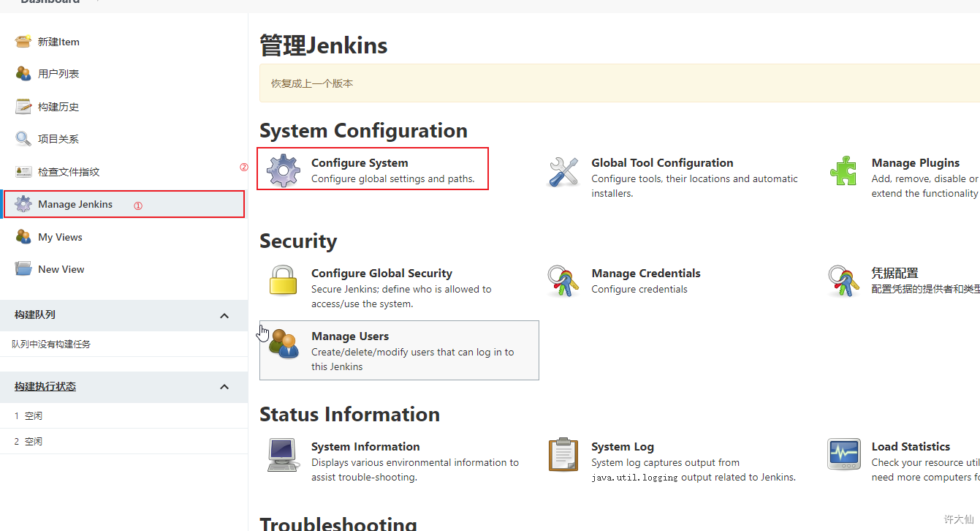Open the Manage Users link
This screenshot has height=531, width=980.
pos(350,336)
